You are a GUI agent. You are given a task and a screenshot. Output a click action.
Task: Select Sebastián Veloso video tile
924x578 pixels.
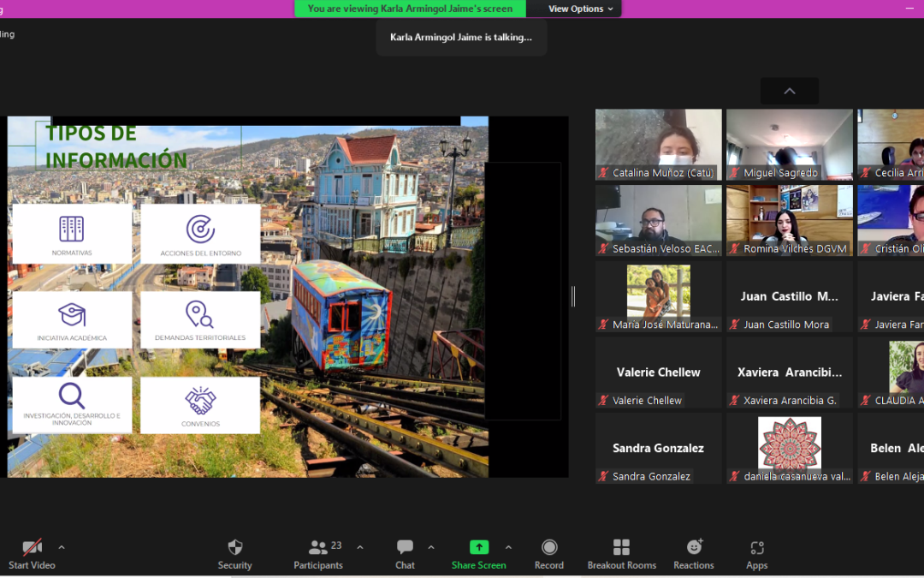(658, 220)
